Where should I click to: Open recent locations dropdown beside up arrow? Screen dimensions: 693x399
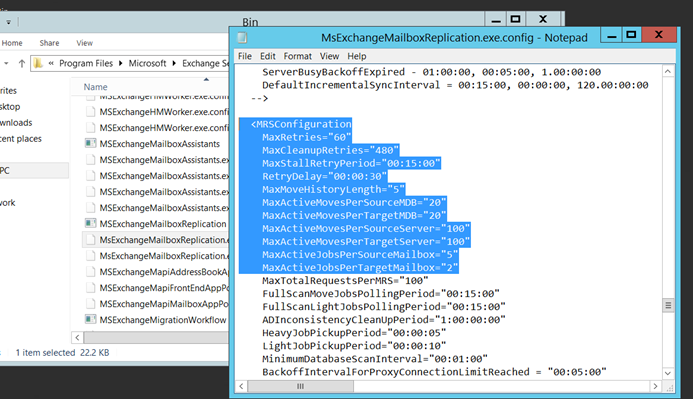coord(6,64)
